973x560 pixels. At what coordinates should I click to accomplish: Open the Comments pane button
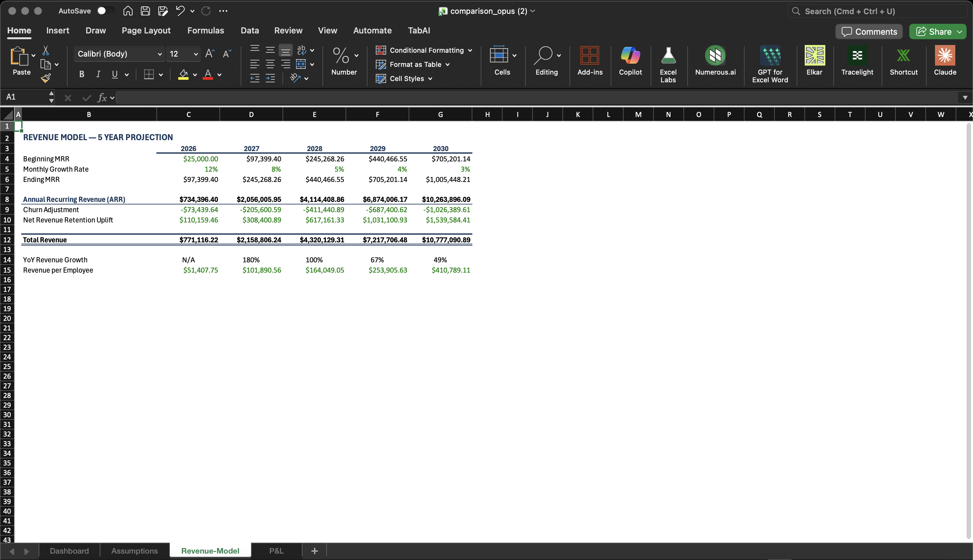[x=869, y=32]
